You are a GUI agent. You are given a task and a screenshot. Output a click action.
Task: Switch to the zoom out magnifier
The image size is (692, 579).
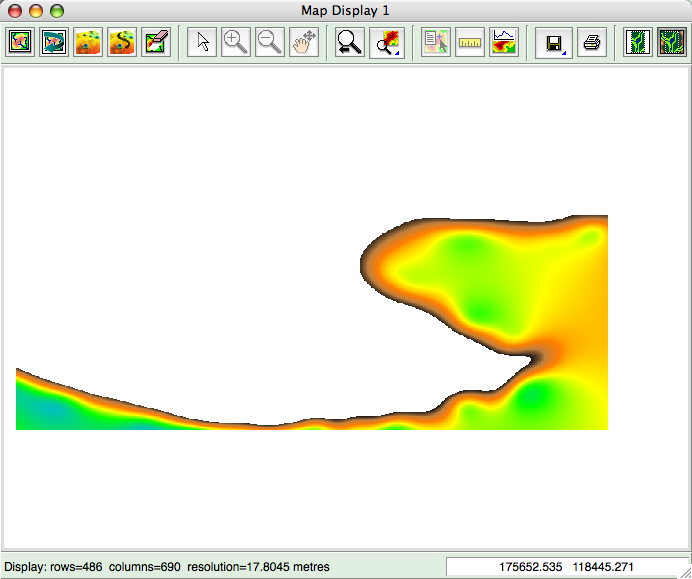click(270, 42)
